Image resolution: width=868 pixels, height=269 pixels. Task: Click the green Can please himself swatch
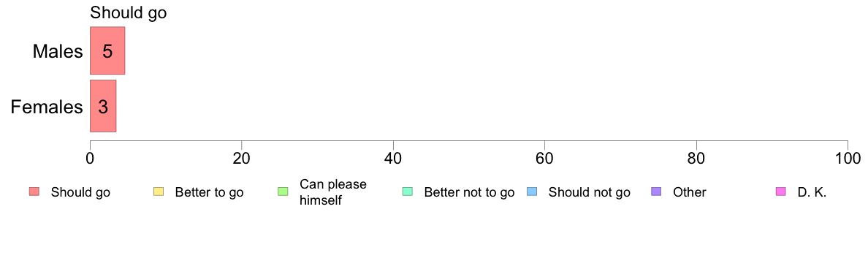[x=282, y=192]
